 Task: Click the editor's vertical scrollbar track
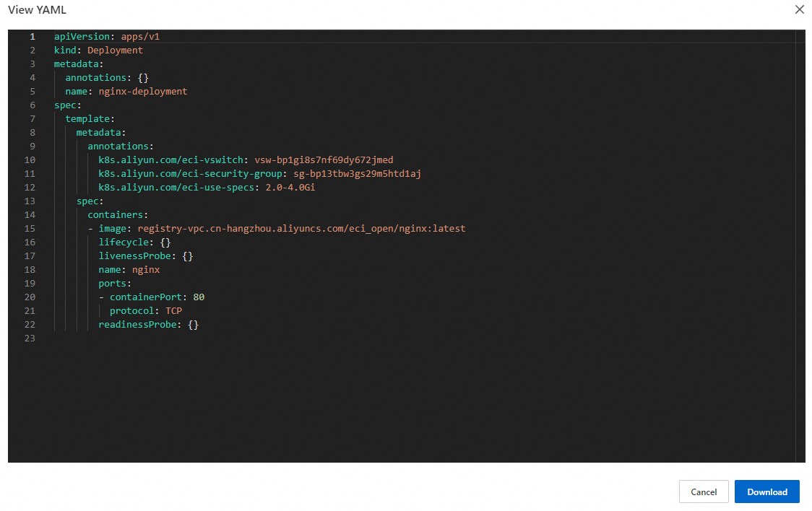800,245
